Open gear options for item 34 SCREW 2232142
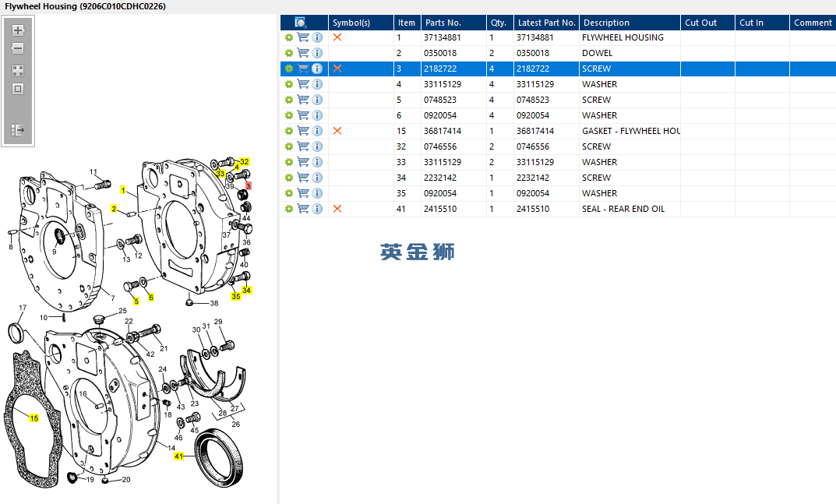Viewport: 836px width, 504px height. 289,178
